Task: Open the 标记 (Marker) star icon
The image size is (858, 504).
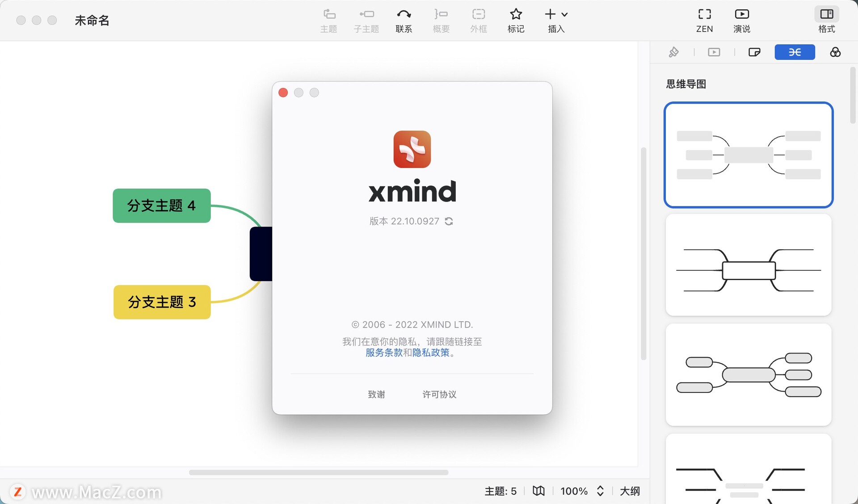Action: (x=516, y=21)
